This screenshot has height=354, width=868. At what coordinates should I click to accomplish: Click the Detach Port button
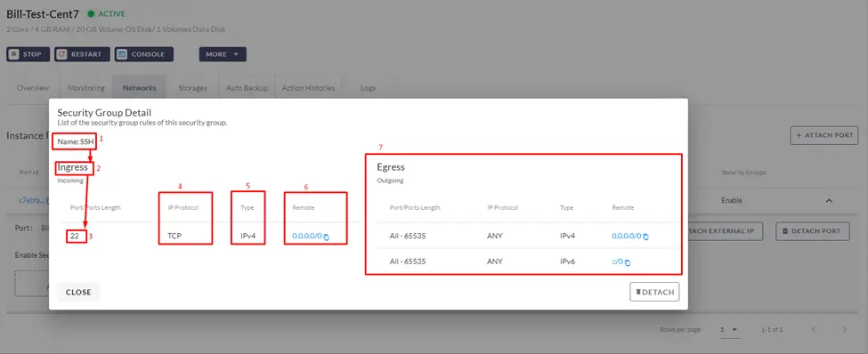tap(812, 231)
